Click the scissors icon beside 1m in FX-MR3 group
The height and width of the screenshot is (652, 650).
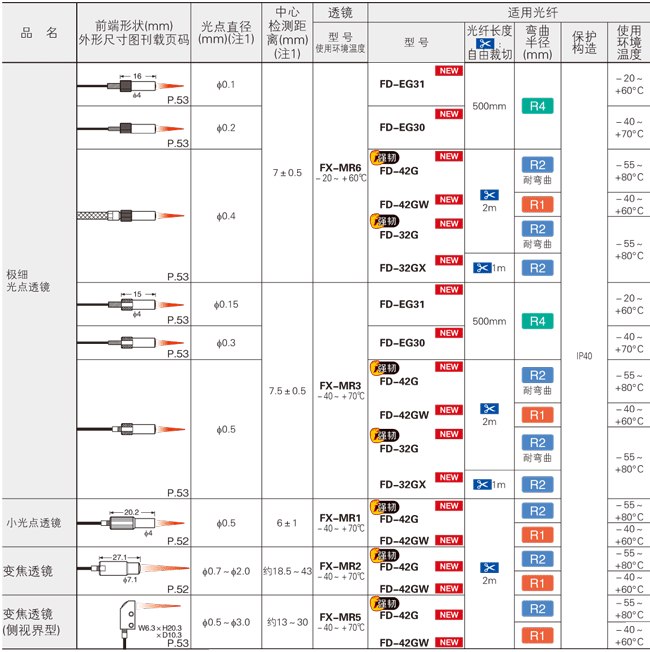(x=482, y=484)
